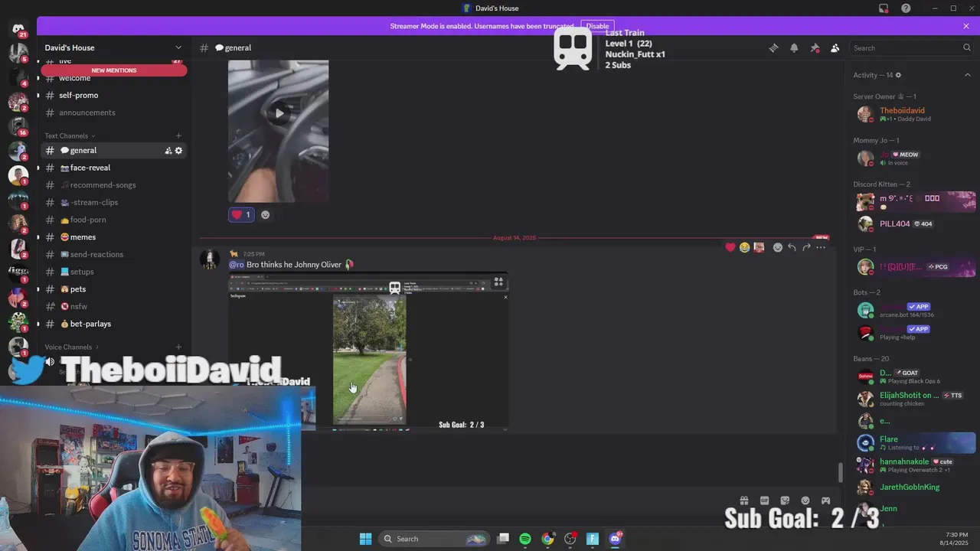
Task: Open Discord direct messages home icon
Action: tap(18, 29)
